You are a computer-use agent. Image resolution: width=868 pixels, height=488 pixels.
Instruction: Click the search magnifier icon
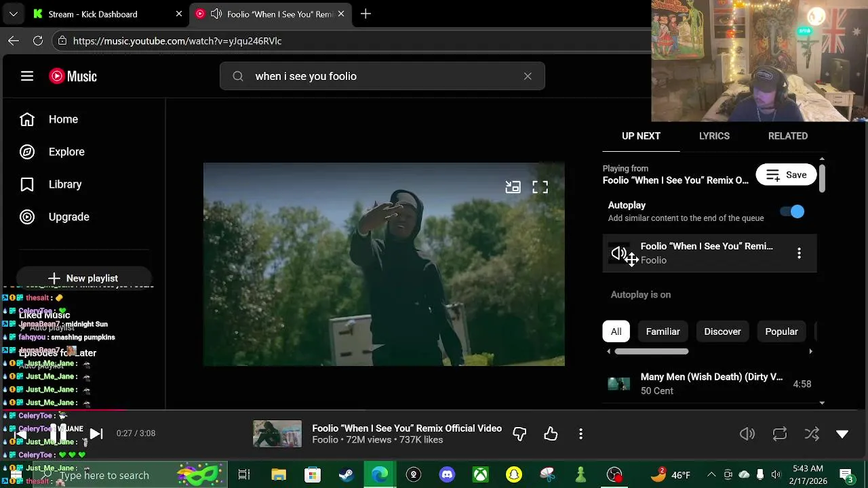tap(238, 76)
